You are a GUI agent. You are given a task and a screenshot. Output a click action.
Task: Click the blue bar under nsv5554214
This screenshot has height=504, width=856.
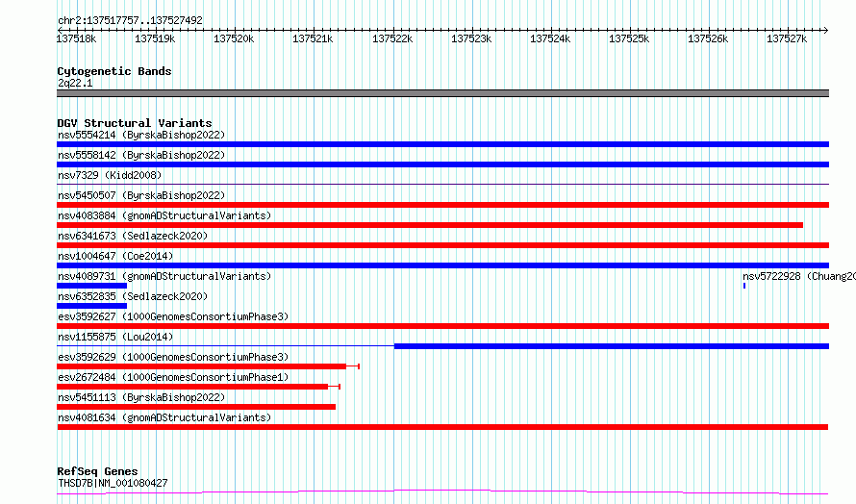pos(442,144)
